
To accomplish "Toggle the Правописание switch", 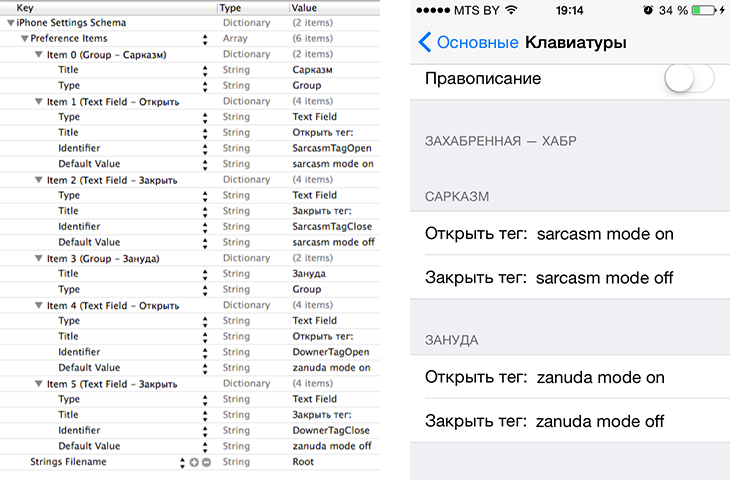I will point(689,78).
